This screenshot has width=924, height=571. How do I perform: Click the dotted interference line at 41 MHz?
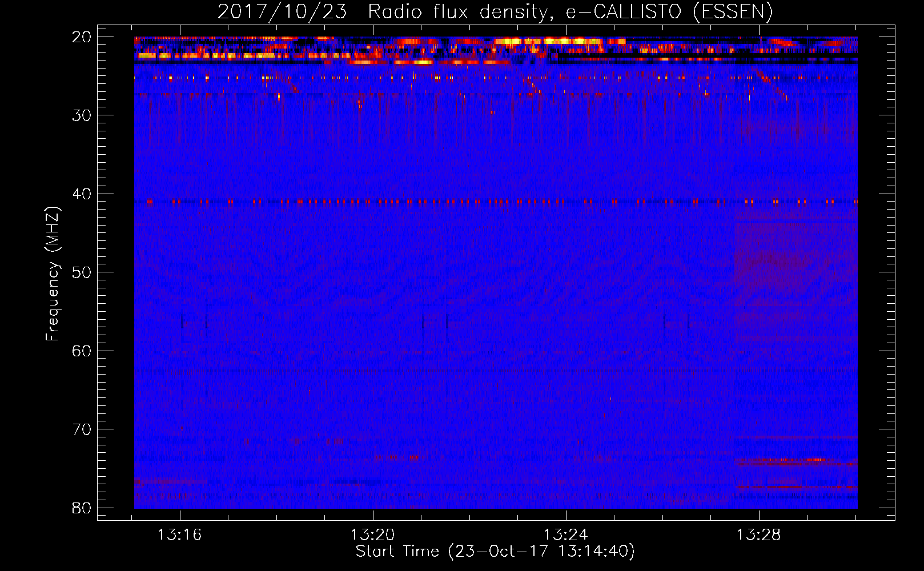[496, 202]
